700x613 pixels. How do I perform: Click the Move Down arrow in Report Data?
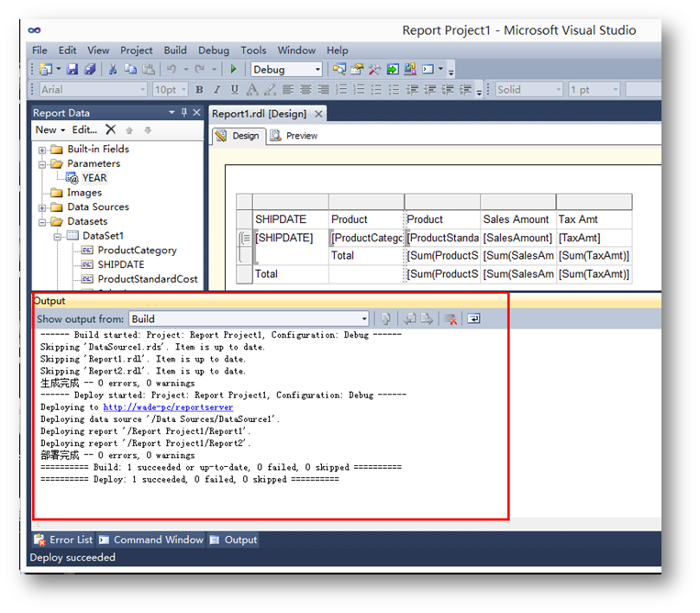(148, 130)
